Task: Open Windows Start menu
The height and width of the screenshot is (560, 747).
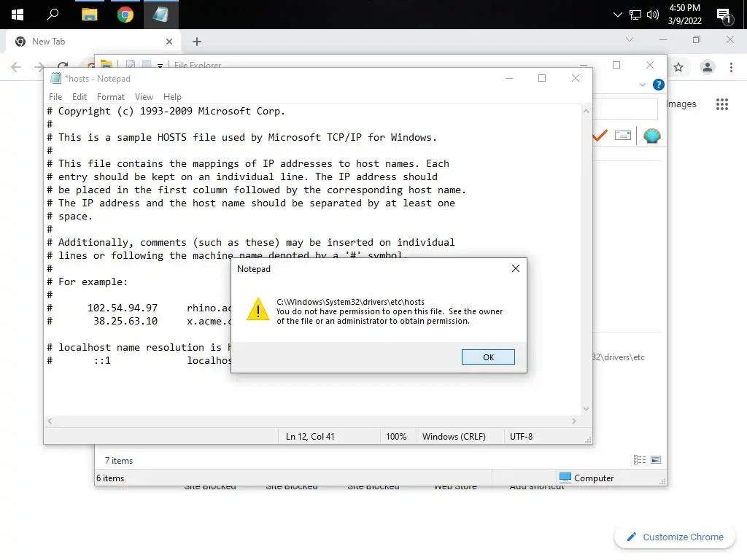Action: (18, 15)
